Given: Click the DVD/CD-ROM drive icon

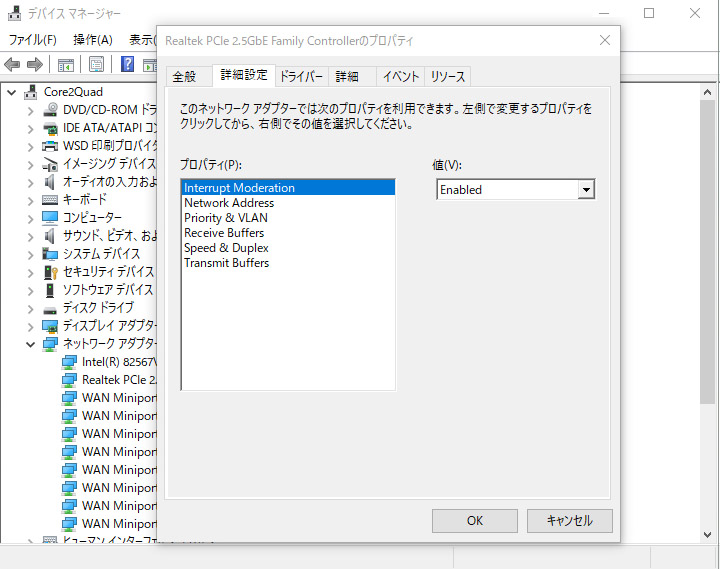Looking at the screenshot, I should (50, 110).
